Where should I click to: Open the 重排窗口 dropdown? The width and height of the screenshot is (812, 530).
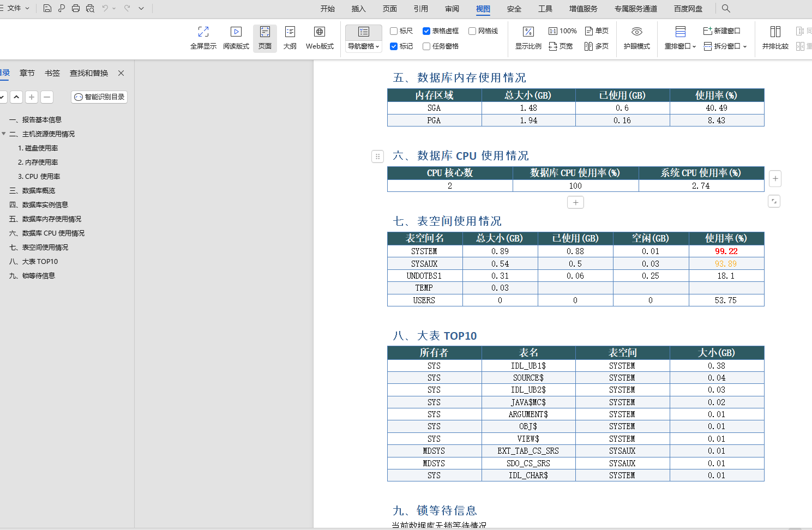[680, 46]
